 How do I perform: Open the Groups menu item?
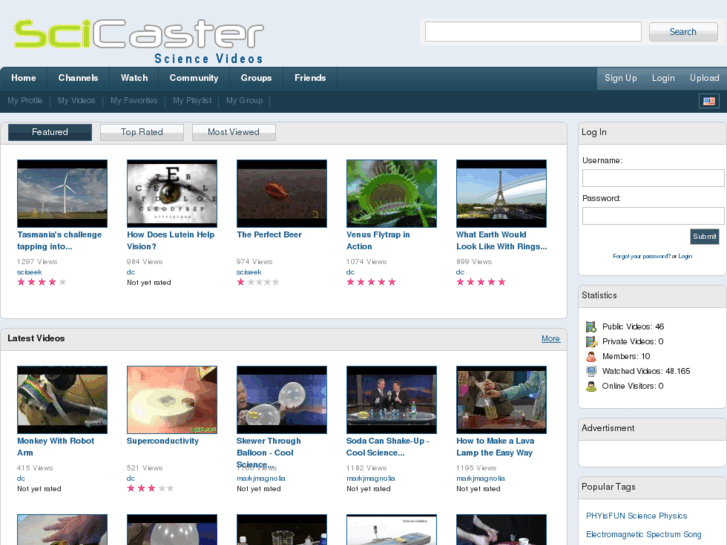(x=256, y=78)
